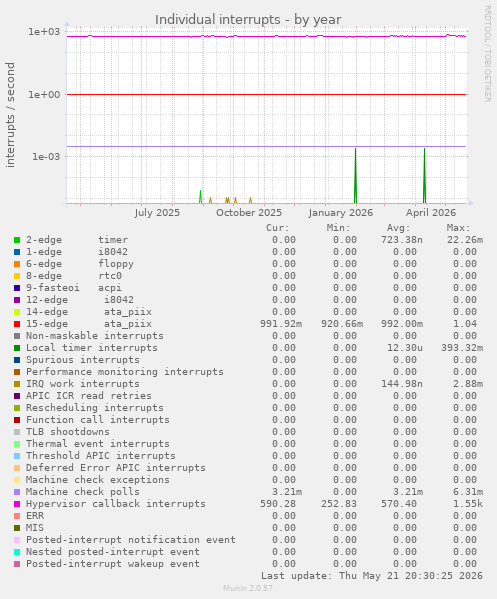Click the October 2025 axis label
497x599 pixels.
[249, 213]
